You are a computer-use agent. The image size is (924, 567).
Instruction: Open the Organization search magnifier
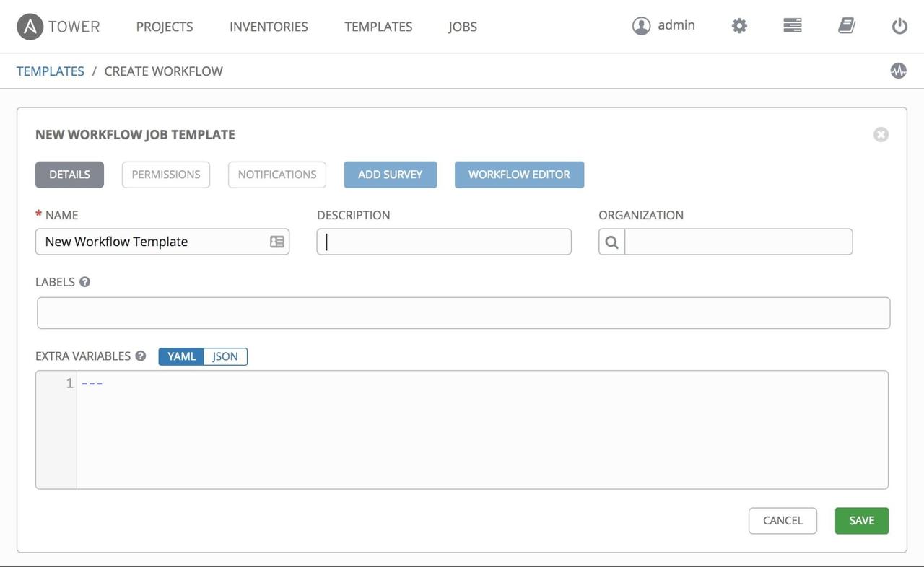pos(611,240)
